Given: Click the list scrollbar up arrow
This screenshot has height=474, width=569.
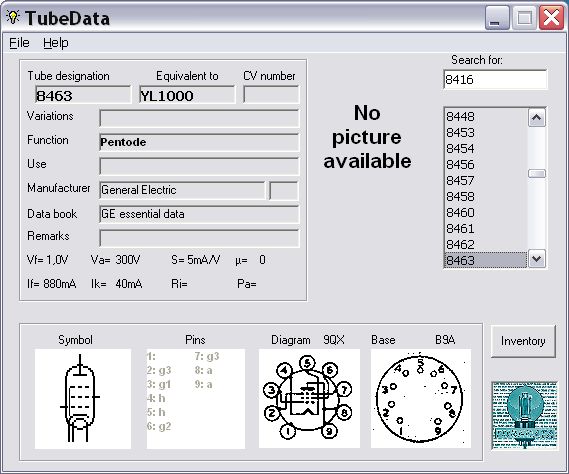Looking at the screenshot, I should pos(537,118).
